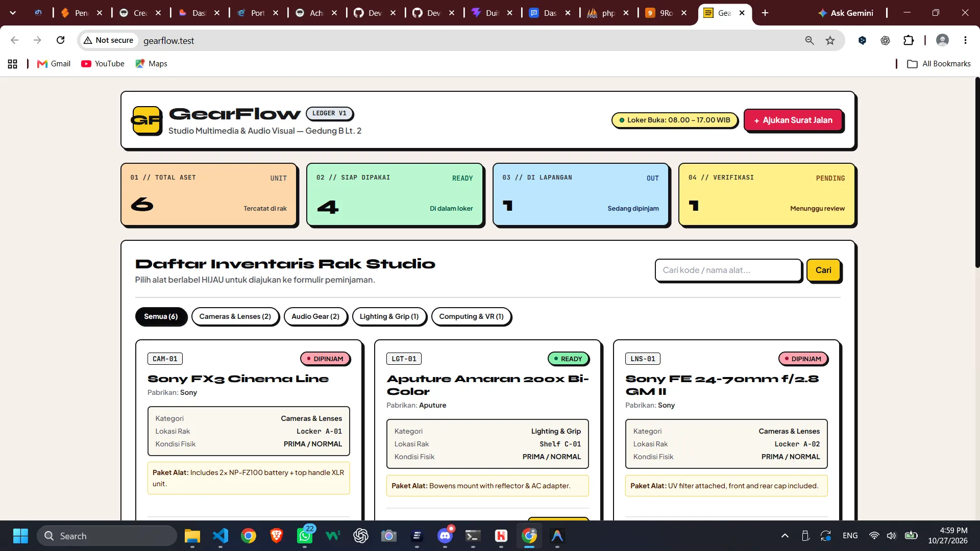Filter by Cameras & Lenses (2)
This screenshot has width=980, height=551.
pyautogui.click(x=235, y=316)
